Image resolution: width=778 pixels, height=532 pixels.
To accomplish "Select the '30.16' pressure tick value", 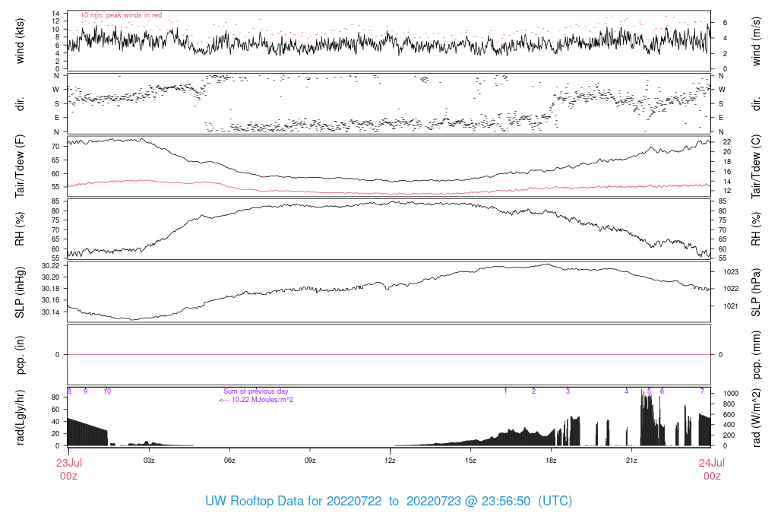I will 51,300.
